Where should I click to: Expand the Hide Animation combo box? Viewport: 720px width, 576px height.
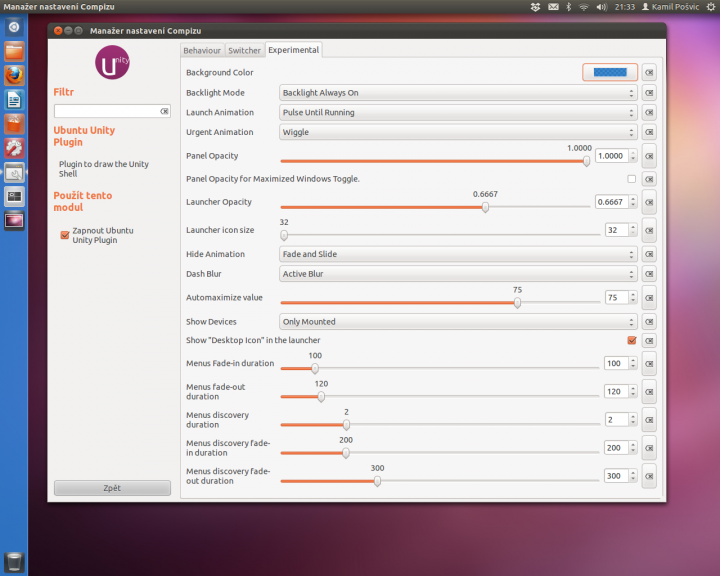[x=458, y=254]
